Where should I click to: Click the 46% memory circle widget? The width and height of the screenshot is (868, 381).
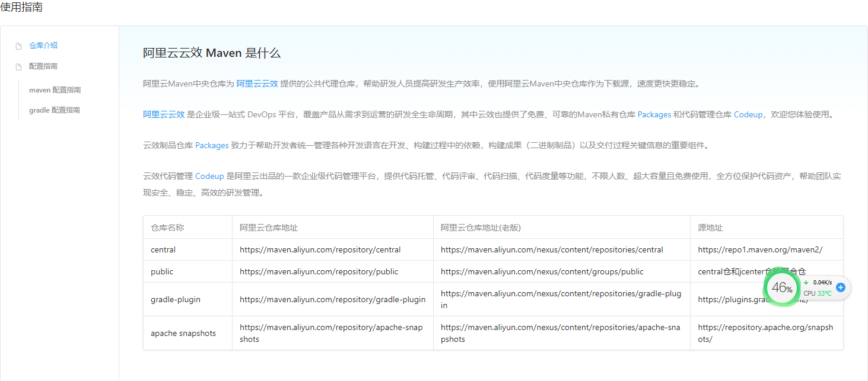click(x=781, y=289)
